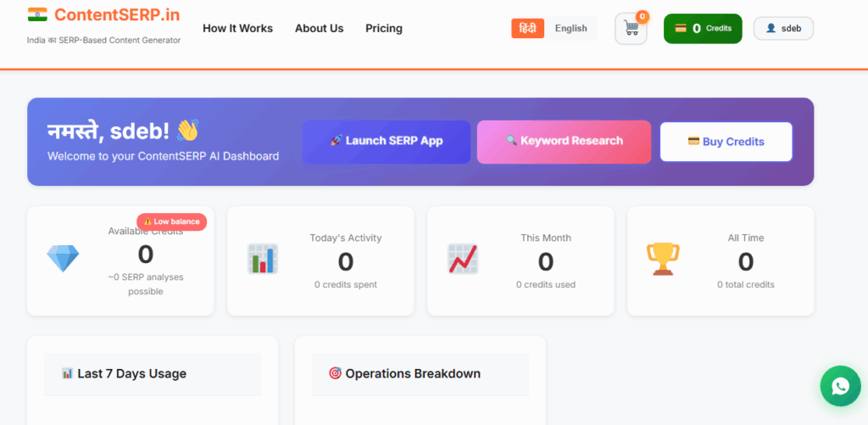868x425 pixels.
Task: Click the This Month label
Action: click(x=546, y=238)
